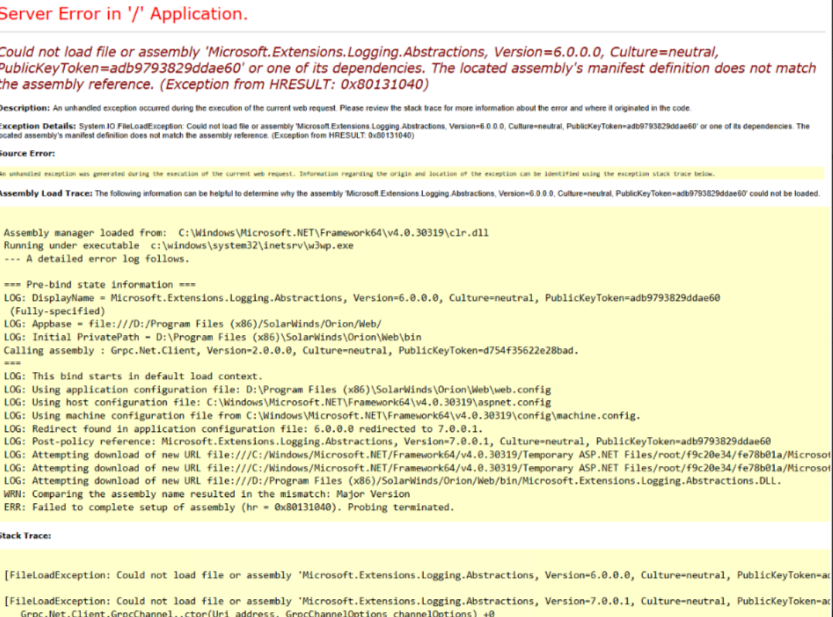The width and height of the screenshot is (833, 617).
Task: Click the Description label
Action: tap(24, 108)
